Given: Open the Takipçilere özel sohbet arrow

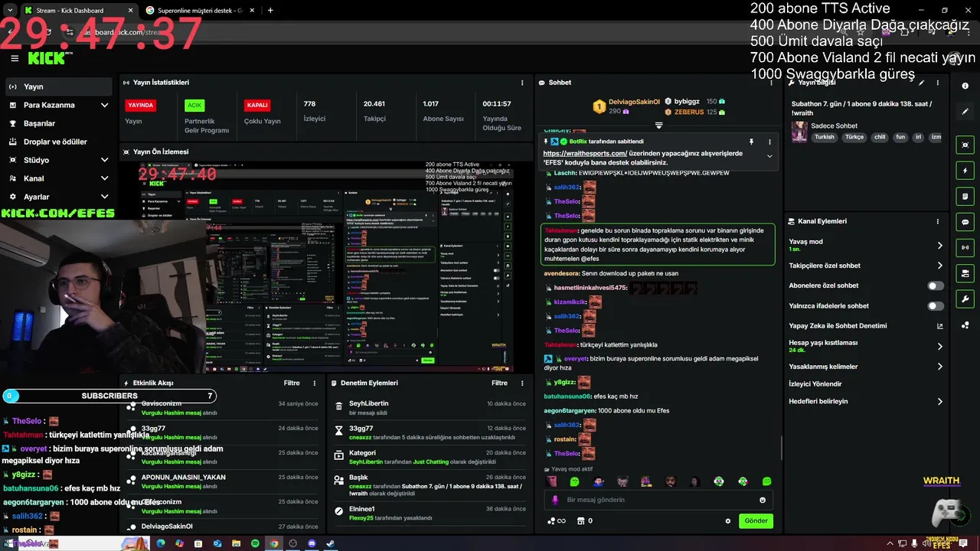Looking at the screenshot, I should 940,266.
